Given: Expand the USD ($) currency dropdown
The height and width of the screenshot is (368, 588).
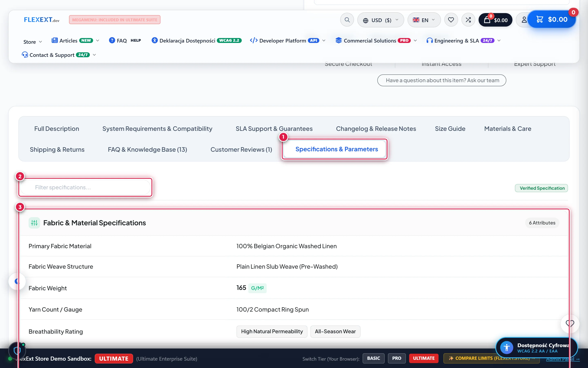Looking at the screenshot, I should click(x=381, y=20).
